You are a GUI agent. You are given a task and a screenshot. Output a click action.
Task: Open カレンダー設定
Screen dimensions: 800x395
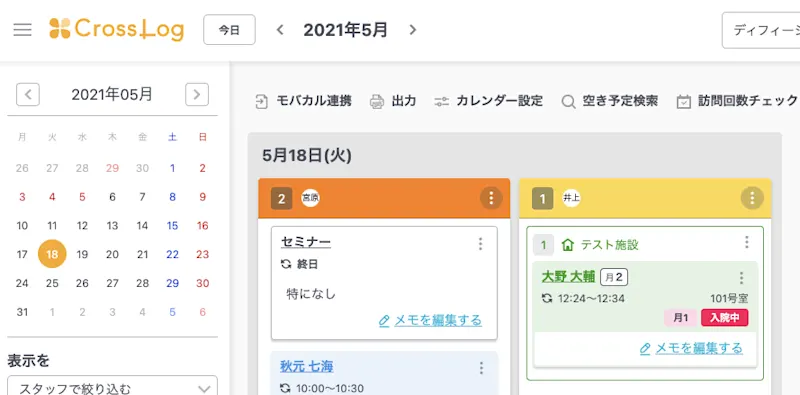tap(488, 101)
